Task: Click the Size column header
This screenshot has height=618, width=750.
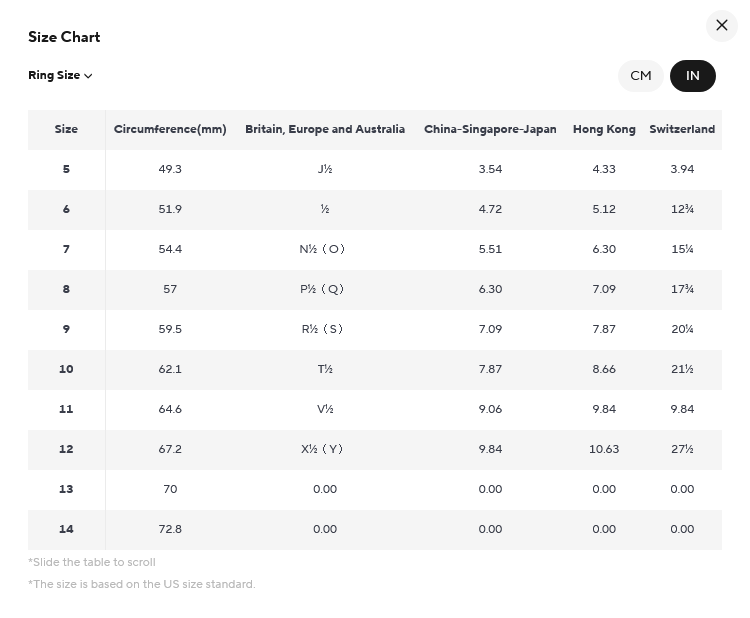Action: pos(66,129)
